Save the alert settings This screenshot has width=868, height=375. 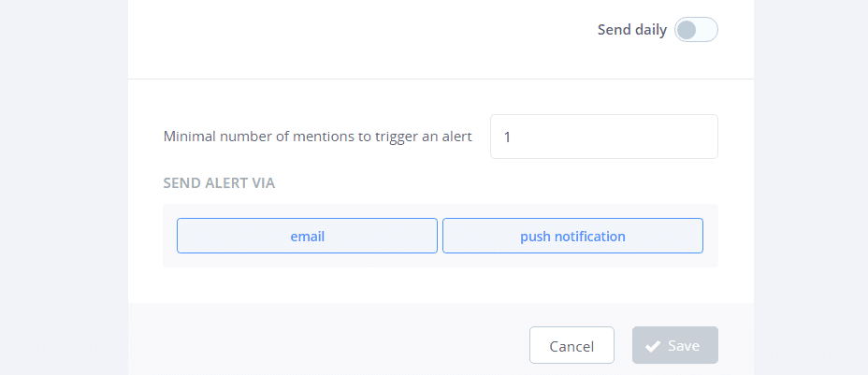tap(674, 345)
